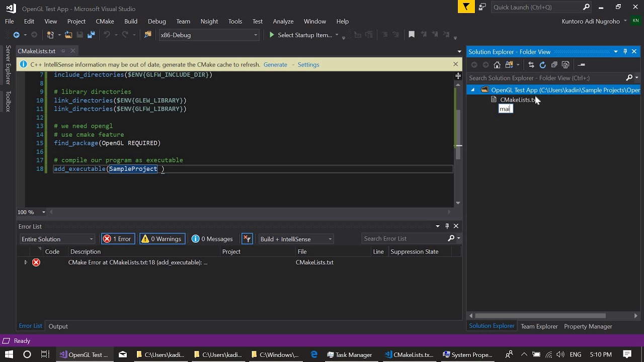The height and width of the screenshot is (362, 644).
Task: Open the editor document list dropdown arrow
Action: (x=459, y=51)
